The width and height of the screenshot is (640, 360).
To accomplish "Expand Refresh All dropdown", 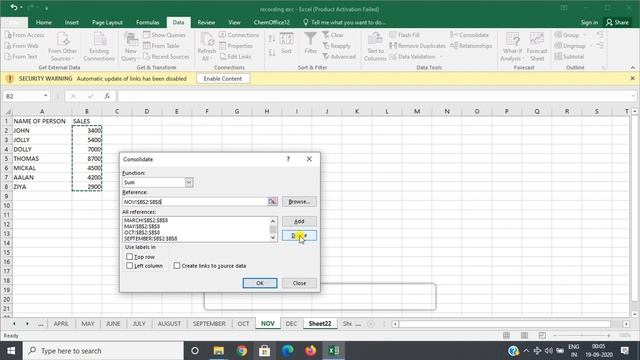I will [207, 55].
